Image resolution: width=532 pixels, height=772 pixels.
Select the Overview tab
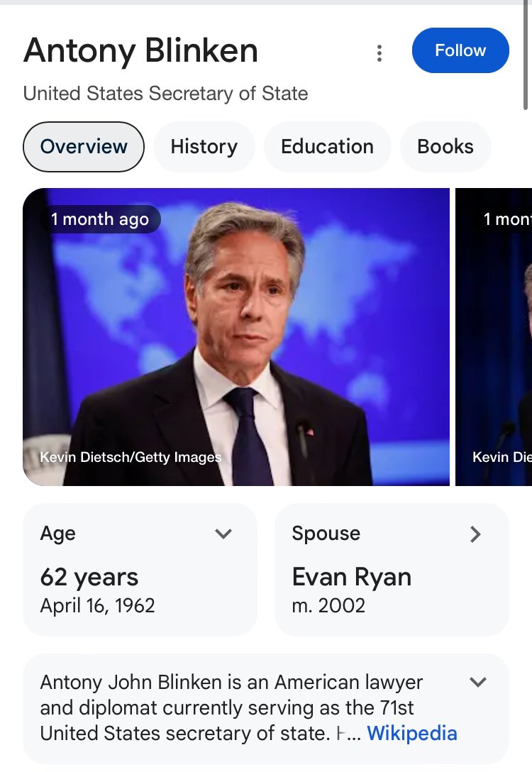coord(84,147)
